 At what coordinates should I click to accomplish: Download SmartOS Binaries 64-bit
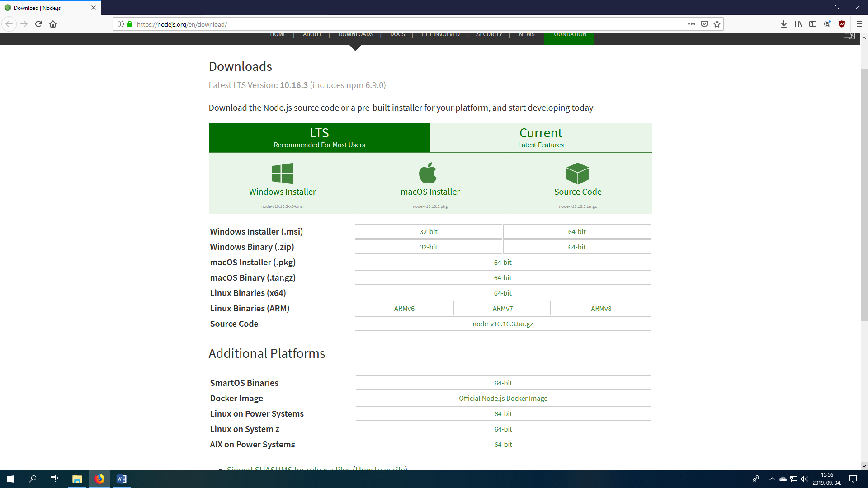[x=503, y=383]
